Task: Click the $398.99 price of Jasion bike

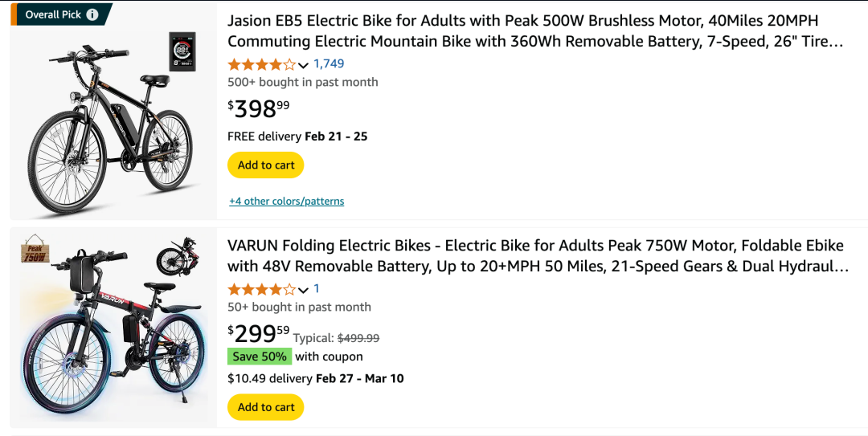Action: coord(259,108)
